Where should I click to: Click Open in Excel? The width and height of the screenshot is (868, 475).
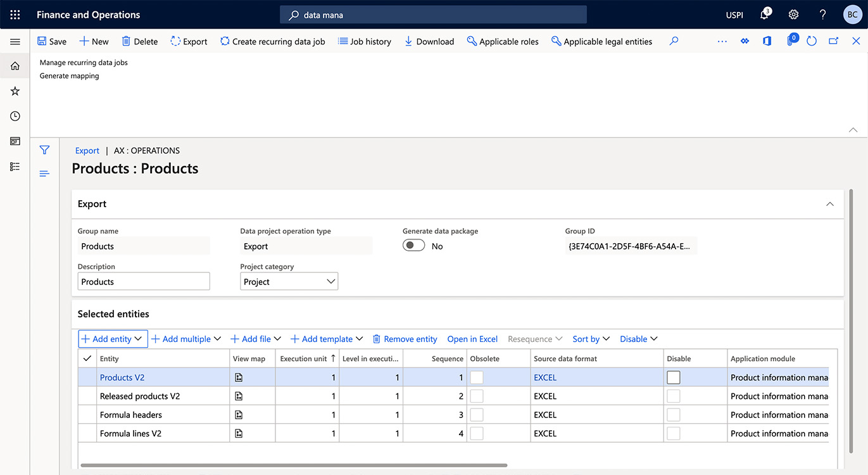472,339
